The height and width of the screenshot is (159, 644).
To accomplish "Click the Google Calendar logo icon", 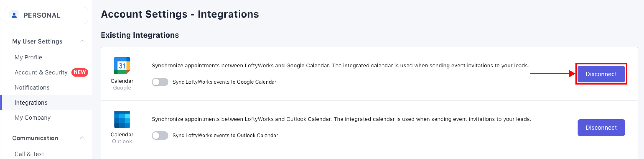I will [x=122, y=66].
